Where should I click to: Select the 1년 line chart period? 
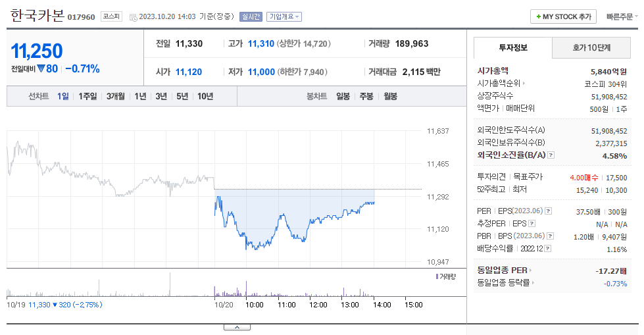(x=141, y=96)
